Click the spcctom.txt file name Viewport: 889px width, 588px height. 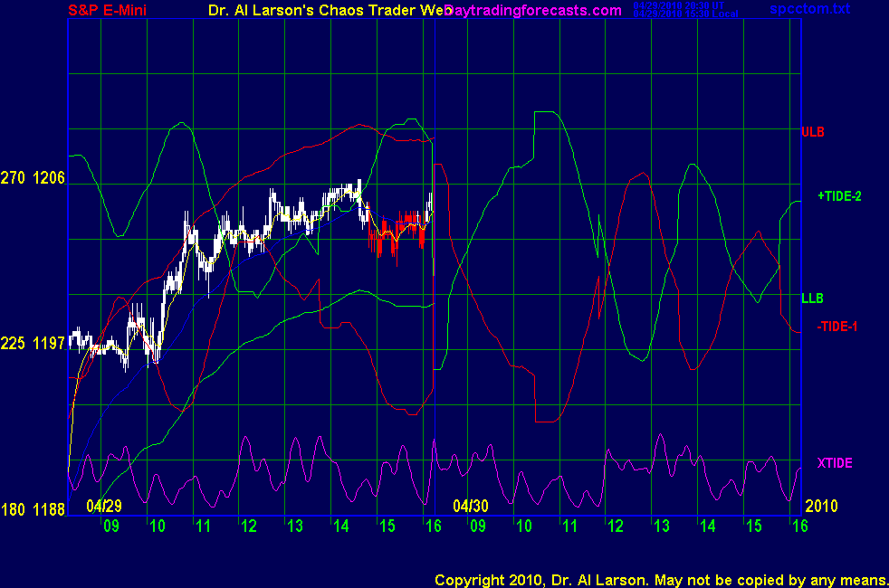pos(809,8)
